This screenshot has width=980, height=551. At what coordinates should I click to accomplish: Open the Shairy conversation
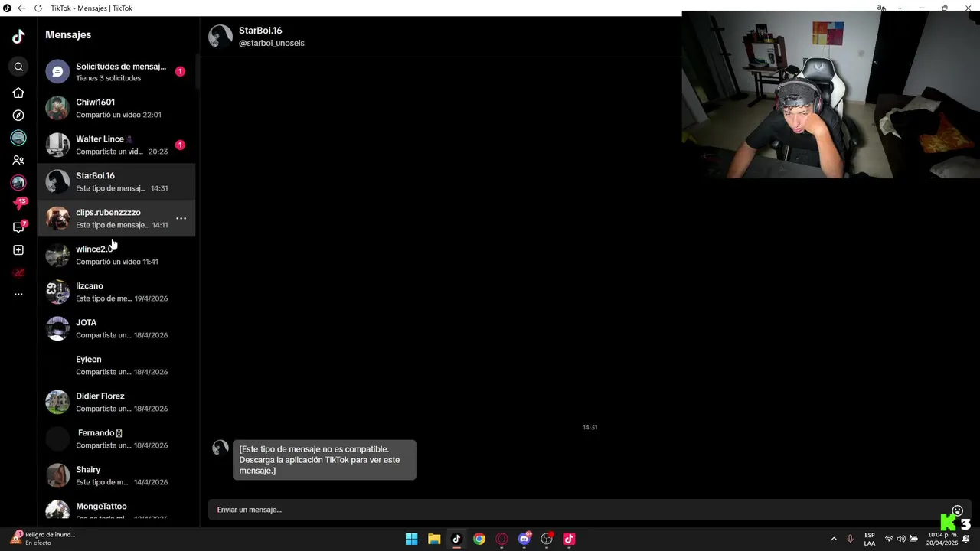click(x=116, y=475)
